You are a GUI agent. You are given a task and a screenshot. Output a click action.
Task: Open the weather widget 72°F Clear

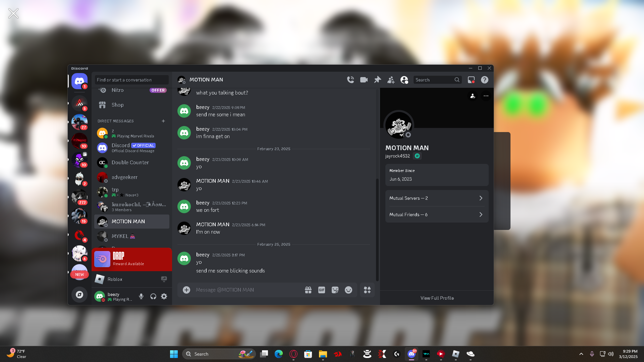[x=17, y=354]
